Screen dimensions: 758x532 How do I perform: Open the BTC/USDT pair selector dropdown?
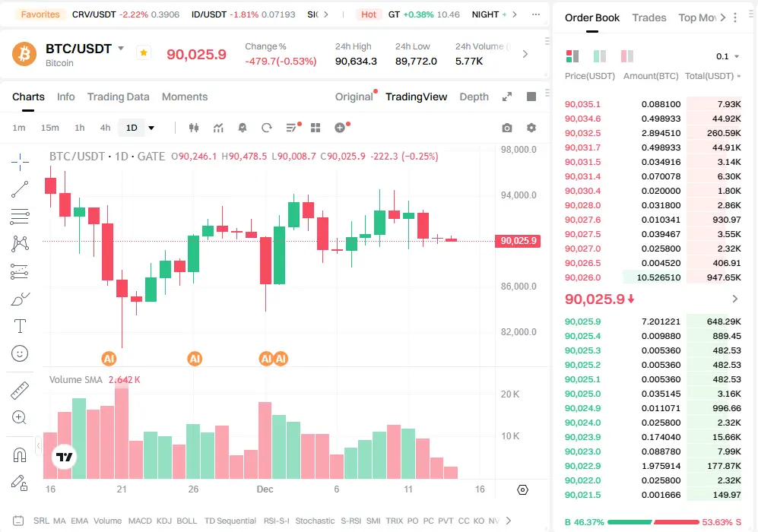click(x=121, y=49)
